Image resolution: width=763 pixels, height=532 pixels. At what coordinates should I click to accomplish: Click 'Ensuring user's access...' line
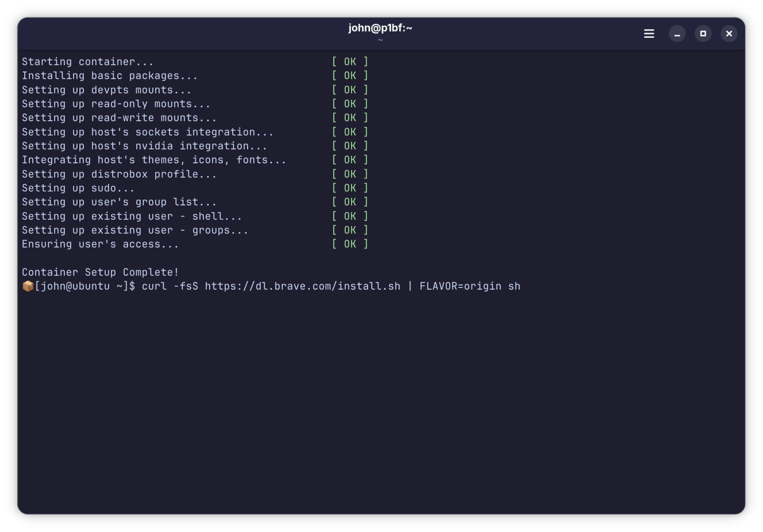coord(100,244)
